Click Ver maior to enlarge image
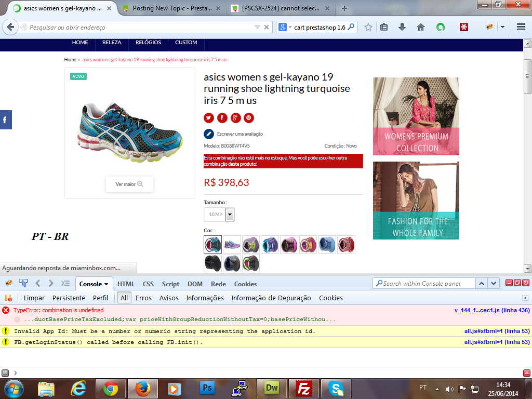The height and width of the screenshot is (399, 532). [x=129, y=184]
